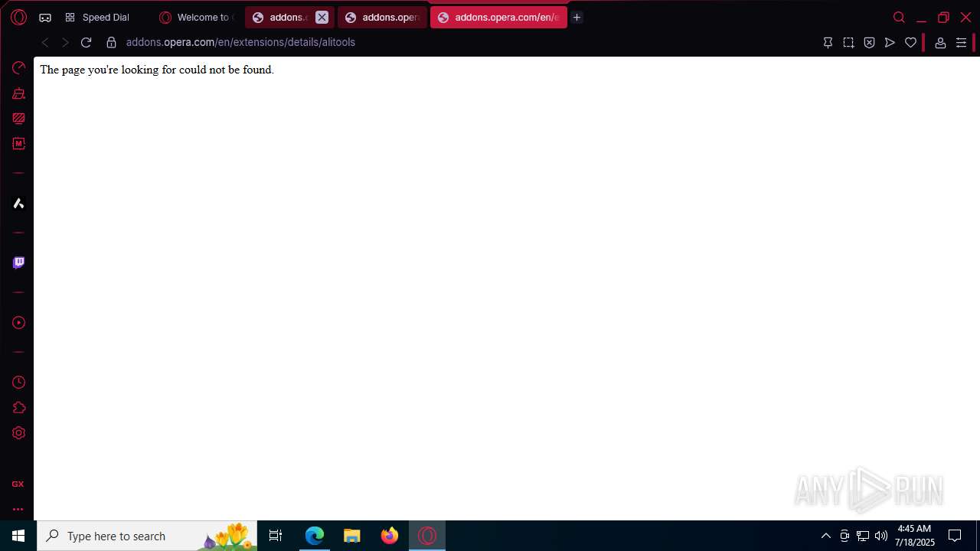Open My Flow send arrow icon
980x551 pixels.
point(890,43)
